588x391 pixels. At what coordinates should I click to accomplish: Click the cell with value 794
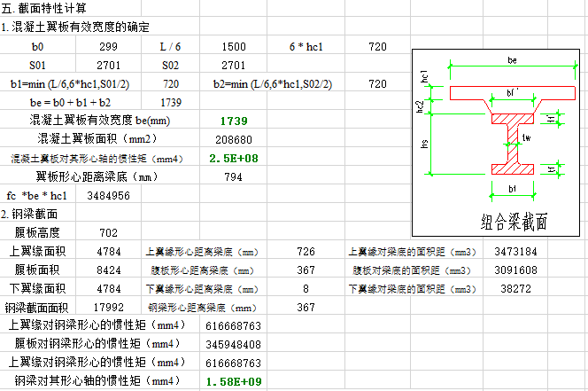(233, 177)
